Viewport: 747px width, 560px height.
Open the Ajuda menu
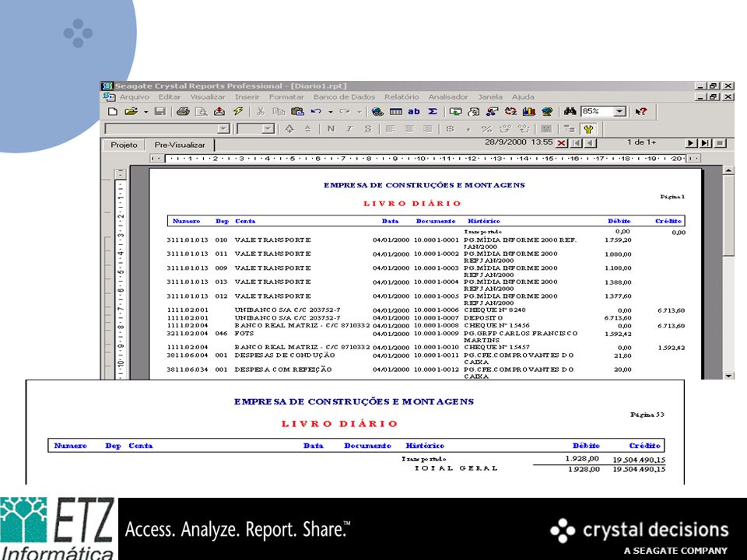click(x=523, y=96)
